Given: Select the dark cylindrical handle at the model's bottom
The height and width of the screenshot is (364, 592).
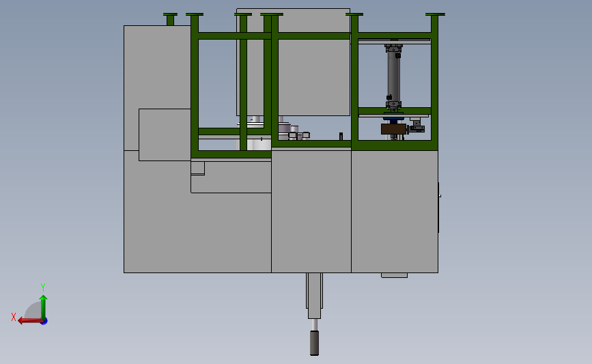Looking at the screenshot, I should click(314, 343).
